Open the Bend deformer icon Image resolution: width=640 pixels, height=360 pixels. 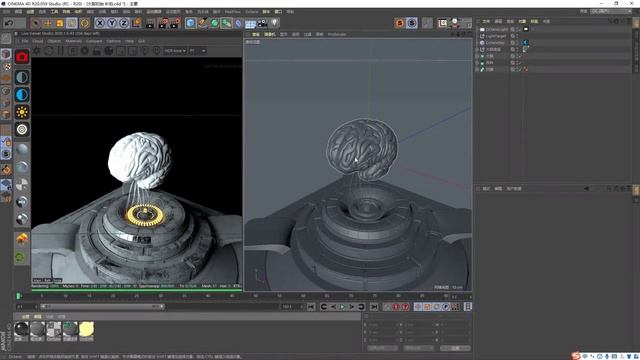click(x=238, y=23)
